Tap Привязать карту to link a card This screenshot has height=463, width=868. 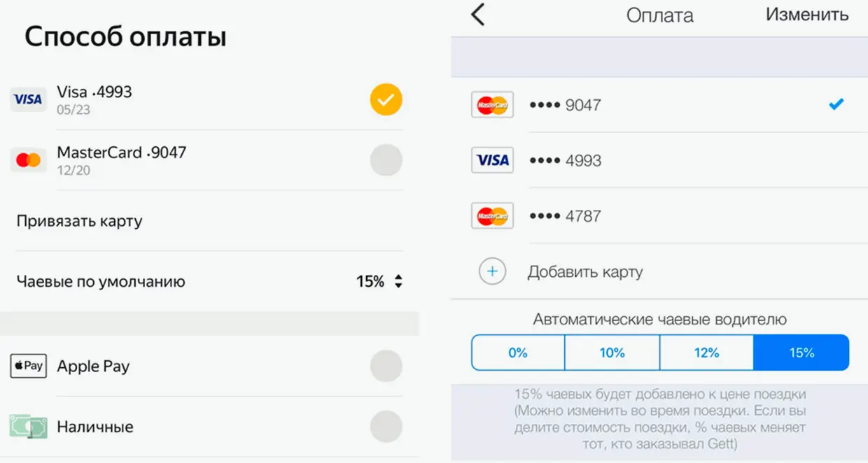point(79,221)
